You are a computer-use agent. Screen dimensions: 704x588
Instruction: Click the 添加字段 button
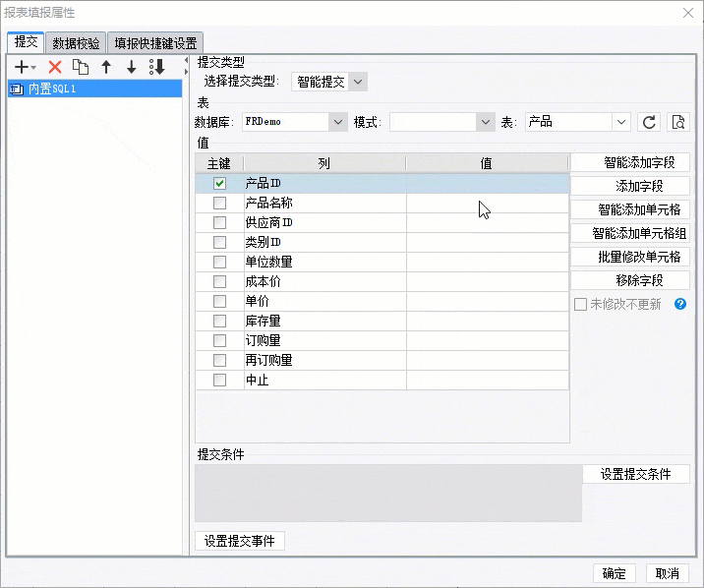(x=630, y=186)
